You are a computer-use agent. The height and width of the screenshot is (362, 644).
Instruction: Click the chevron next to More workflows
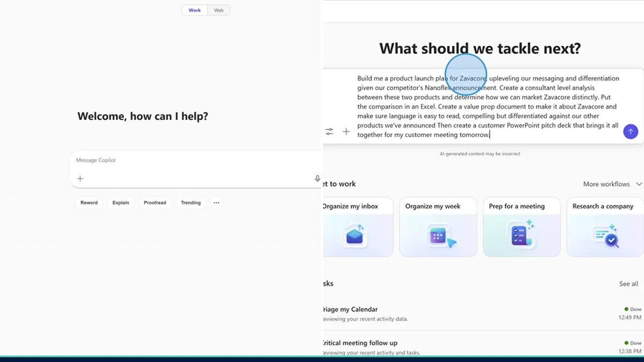pyautogui.click(x=639, y=184)
